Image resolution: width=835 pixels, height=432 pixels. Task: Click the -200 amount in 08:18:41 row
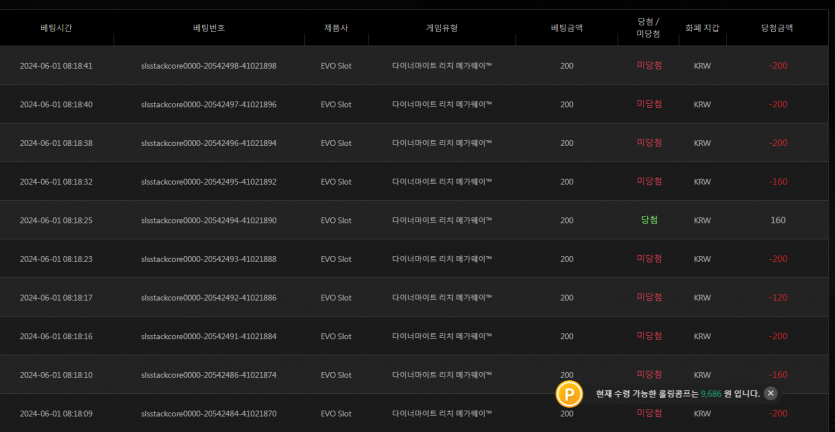[x=778, y=66]
